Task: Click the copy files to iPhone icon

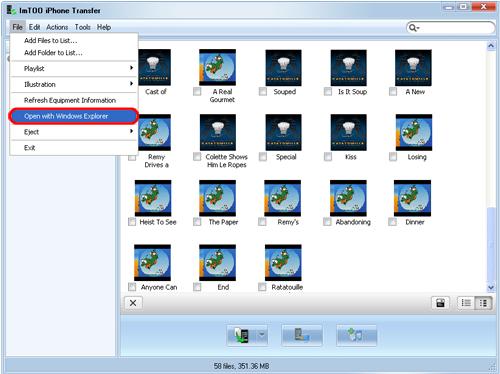Action: point(242,335)
